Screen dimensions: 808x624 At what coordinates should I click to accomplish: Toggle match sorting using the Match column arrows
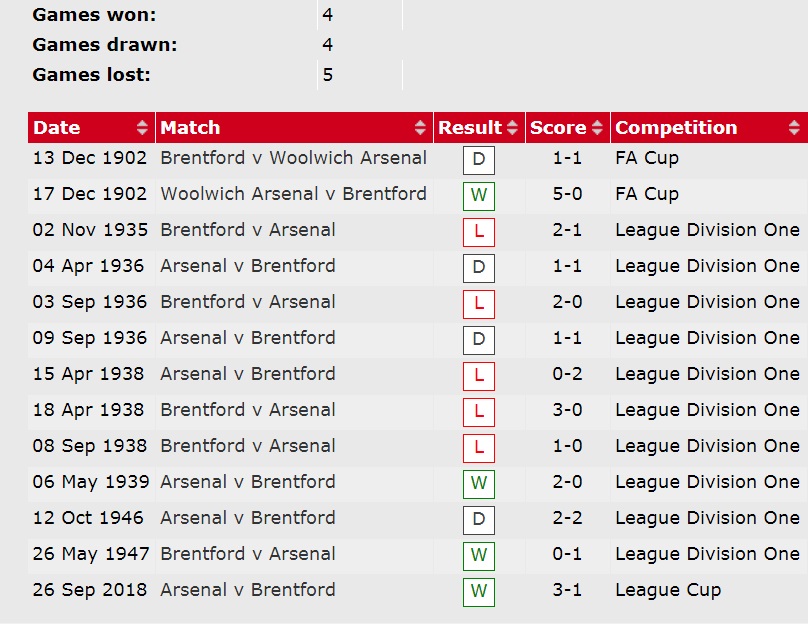419,128
